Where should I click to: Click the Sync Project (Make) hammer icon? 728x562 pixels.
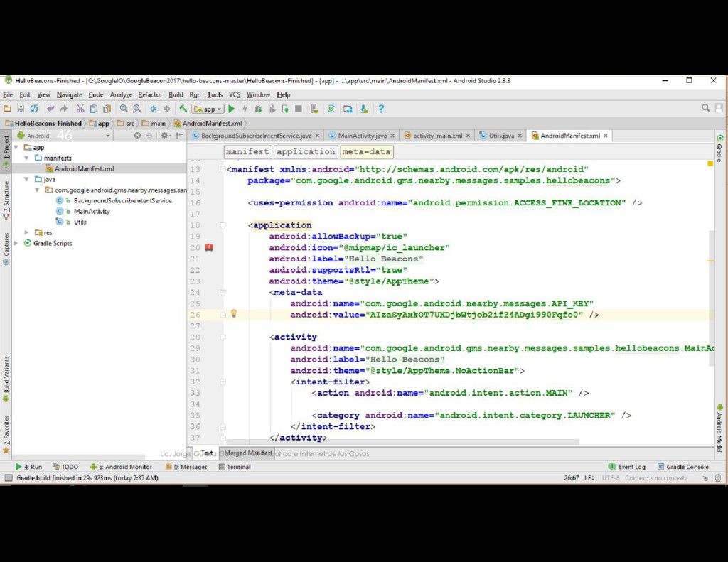(183, 109)
